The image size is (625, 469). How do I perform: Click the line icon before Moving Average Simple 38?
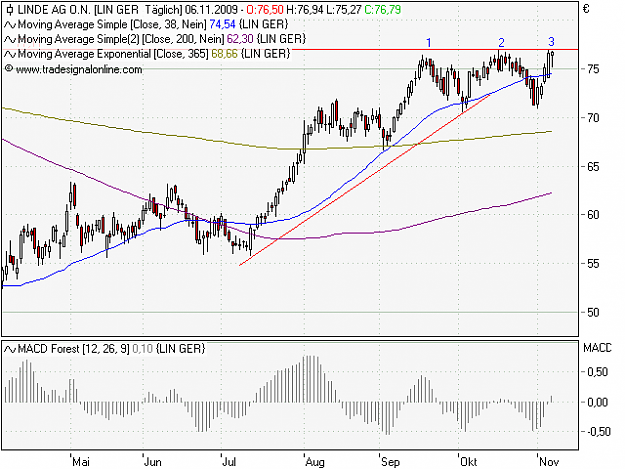(10, 25)
